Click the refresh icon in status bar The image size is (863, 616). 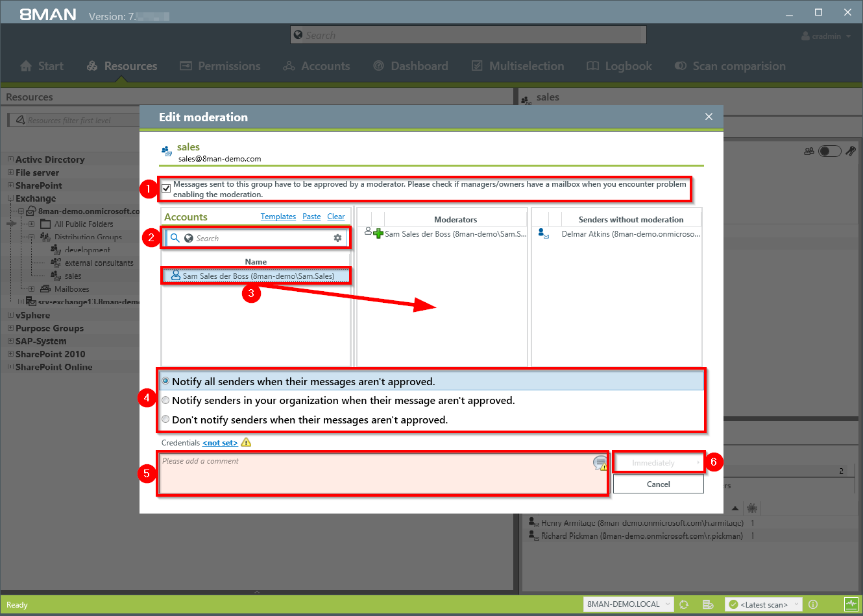[684, 604]
